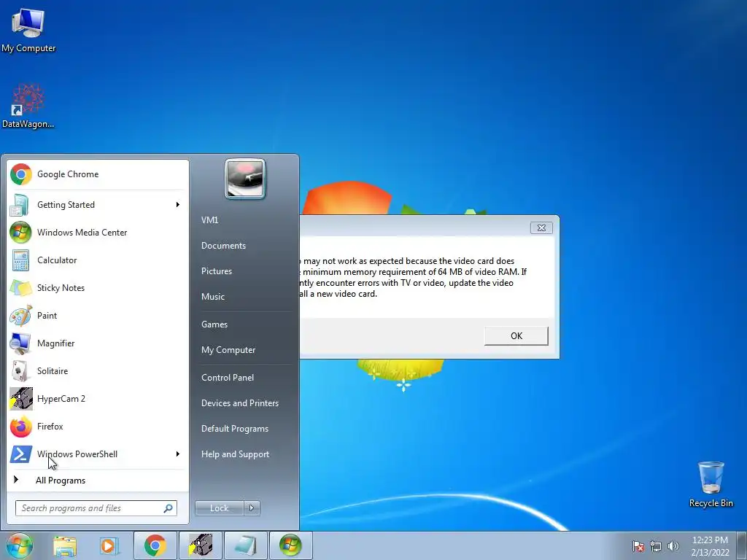Click the taskbar clock showing 12:23 PM

(710, 546)
